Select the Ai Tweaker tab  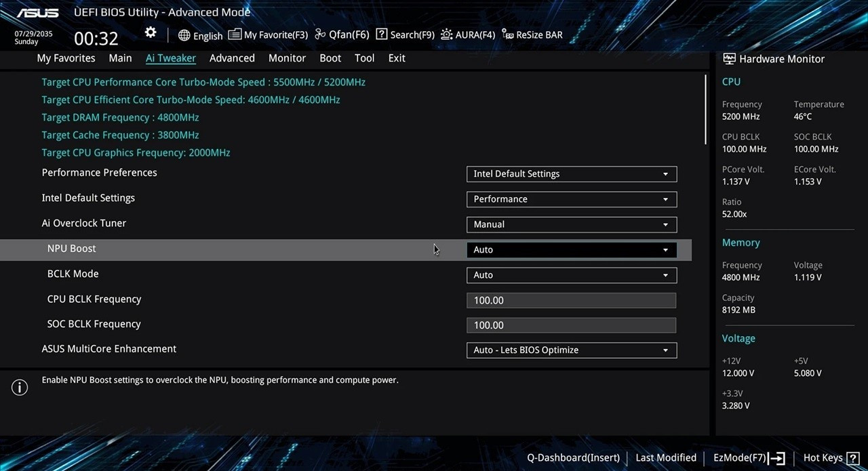[171, 58]
